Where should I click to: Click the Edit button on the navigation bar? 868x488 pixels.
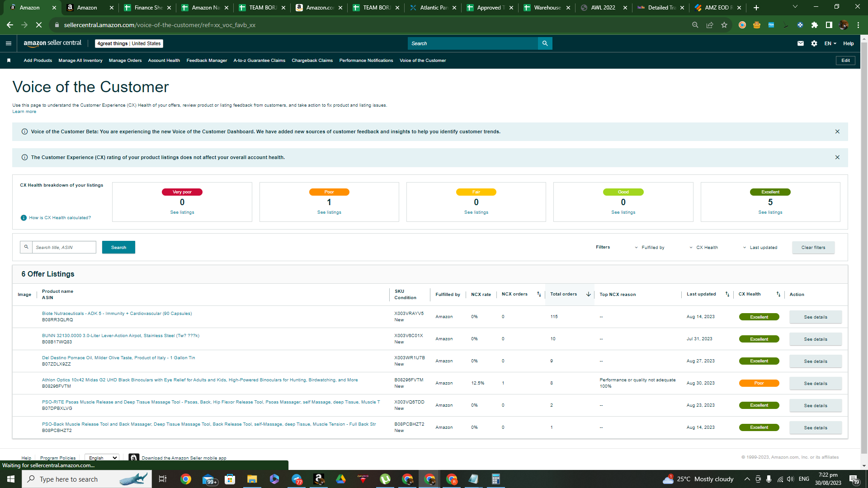pos(845,61)
